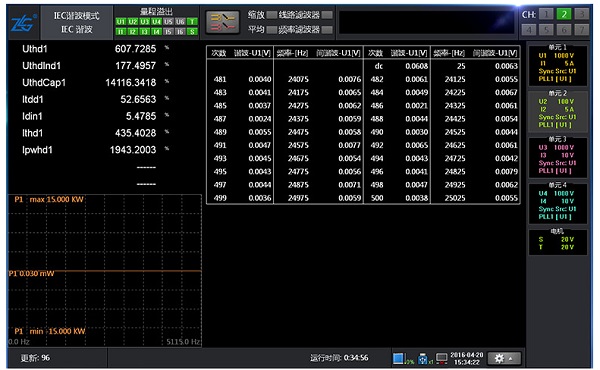
Task: Click harmonic order 481 table cell
Action: (x=220, y=79)
